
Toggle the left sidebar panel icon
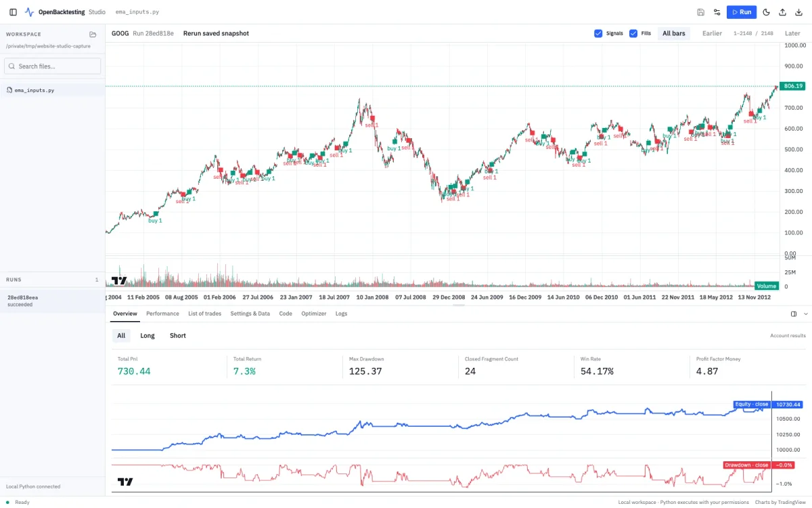pyautogui.click(x=14, y=12)
